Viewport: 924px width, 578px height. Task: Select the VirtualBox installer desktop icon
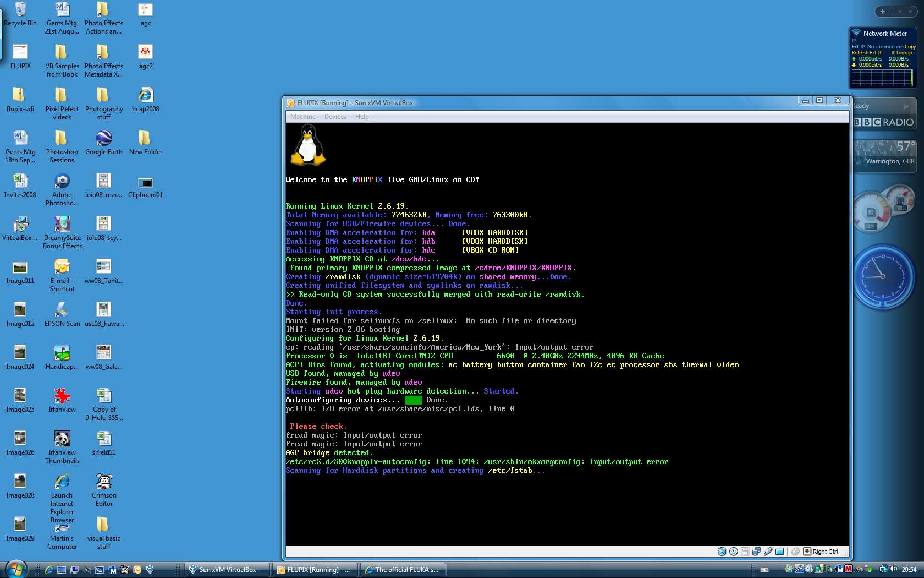(x=20, y=228)
